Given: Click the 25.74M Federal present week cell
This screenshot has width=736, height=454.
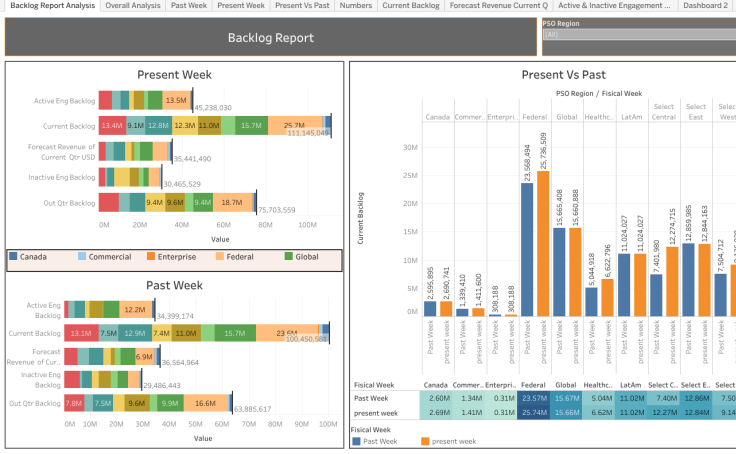Looking at the screenshot, I should click(534, 413).
